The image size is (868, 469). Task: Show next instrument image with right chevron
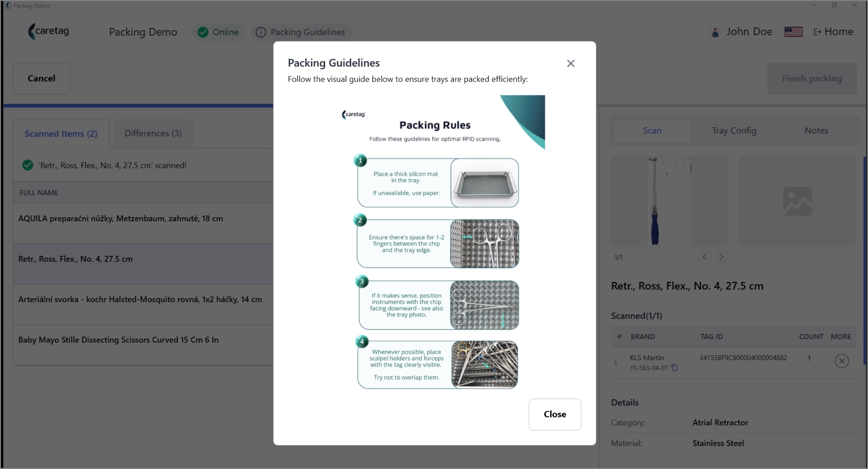pos(721,257)
